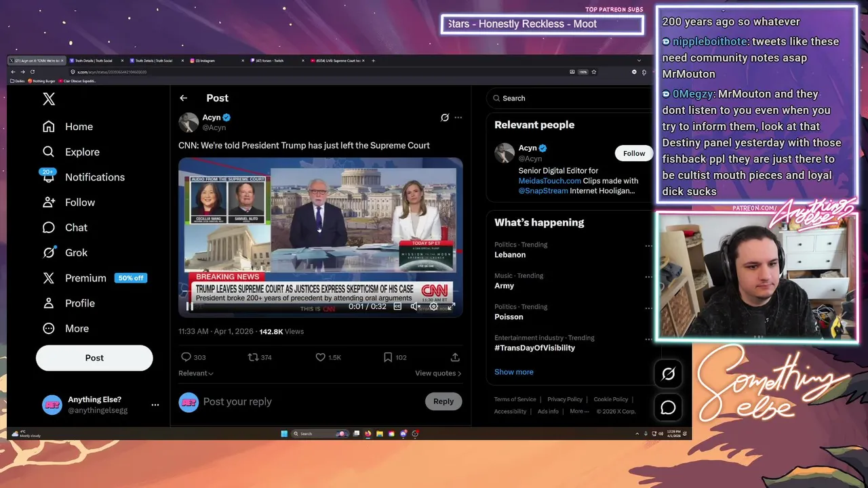Open #TransDayOfVisibility trending topic
868x488 pixels.
coord(534,348)
